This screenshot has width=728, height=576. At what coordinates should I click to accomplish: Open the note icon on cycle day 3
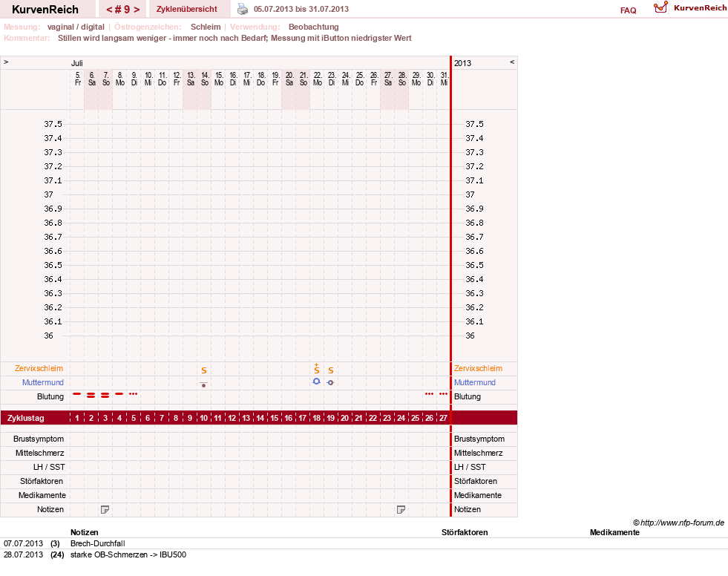105,510
